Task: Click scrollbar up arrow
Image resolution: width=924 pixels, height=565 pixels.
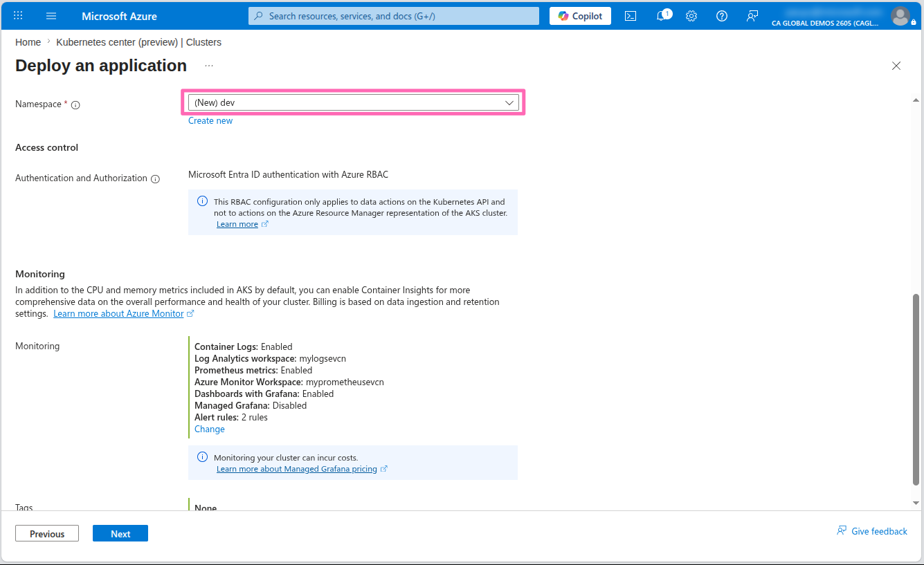Action: [916, 101]
